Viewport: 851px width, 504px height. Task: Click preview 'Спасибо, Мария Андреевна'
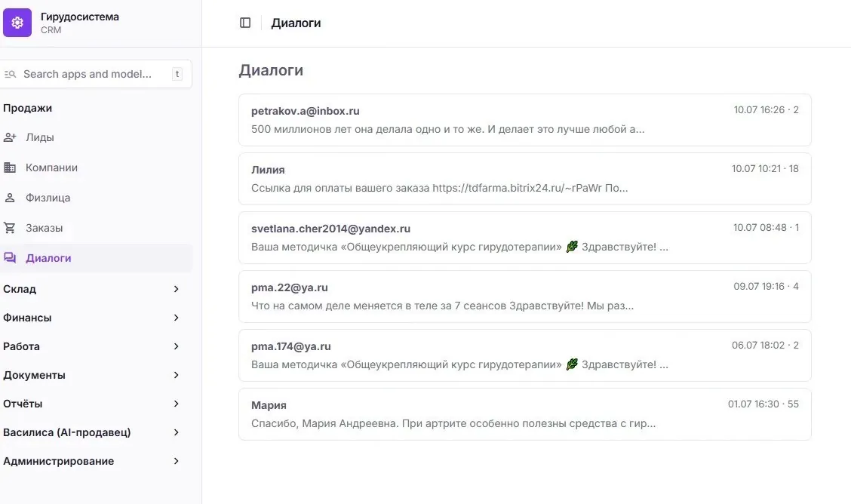coord(324,424)
